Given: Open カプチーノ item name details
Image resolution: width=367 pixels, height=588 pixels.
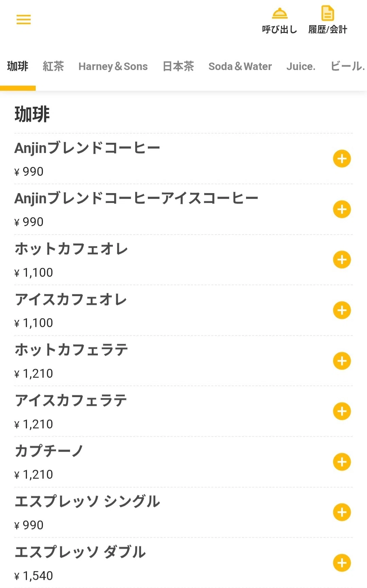Looking at the screenshot, I should [x=49, y=451].
